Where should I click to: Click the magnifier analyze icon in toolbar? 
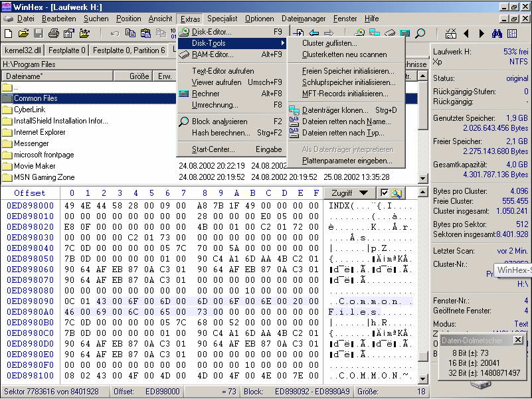coord(420,33)
